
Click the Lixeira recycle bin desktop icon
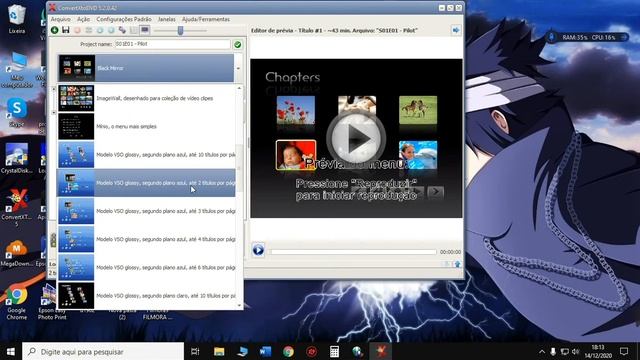17,19
